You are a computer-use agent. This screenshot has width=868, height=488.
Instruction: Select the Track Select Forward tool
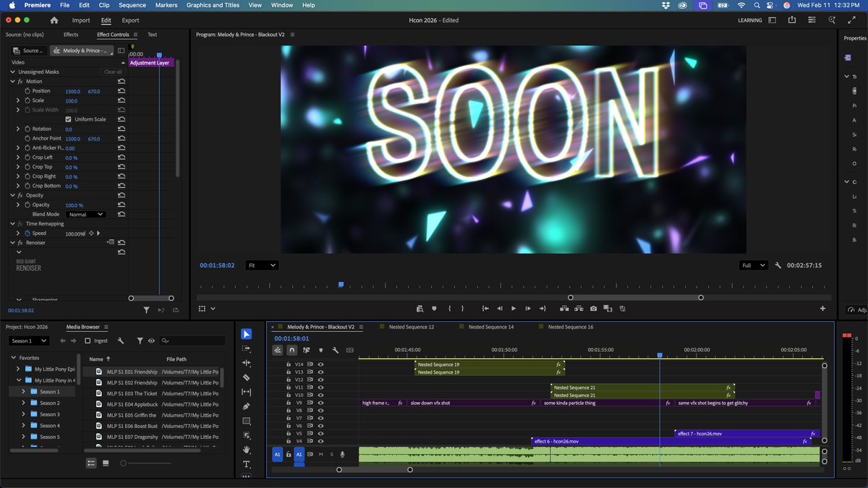click(246, 348)
